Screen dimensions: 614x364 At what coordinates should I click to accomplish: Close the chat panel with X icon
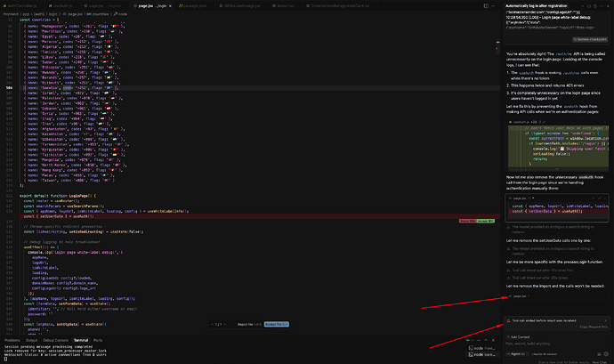pos(608,6)
